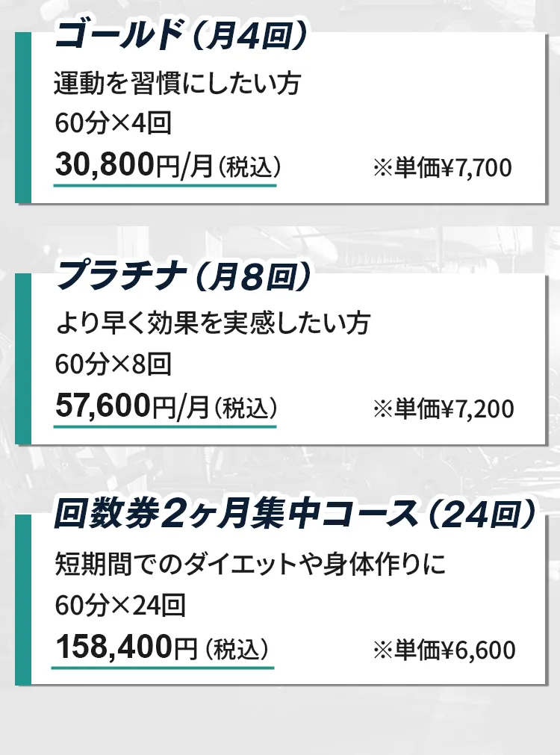Click the teal accent bar on プラチナ card
This screenshot has width=560, height=755.
pyautogui.click(x=23, y=358)
